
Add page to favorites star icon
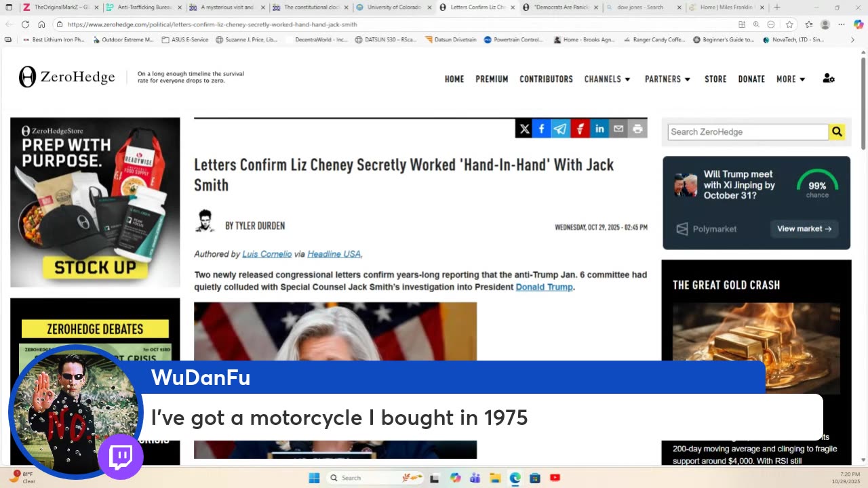point(789,24)
